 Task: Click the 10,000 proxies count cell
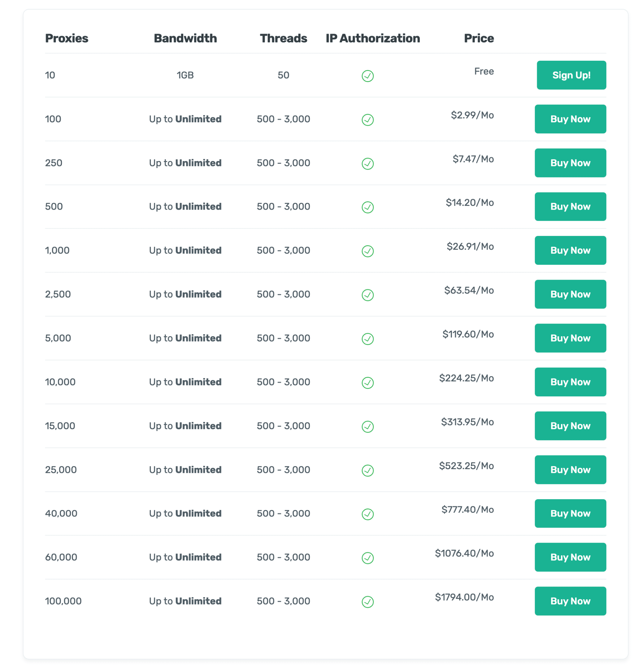coord(60,382)
